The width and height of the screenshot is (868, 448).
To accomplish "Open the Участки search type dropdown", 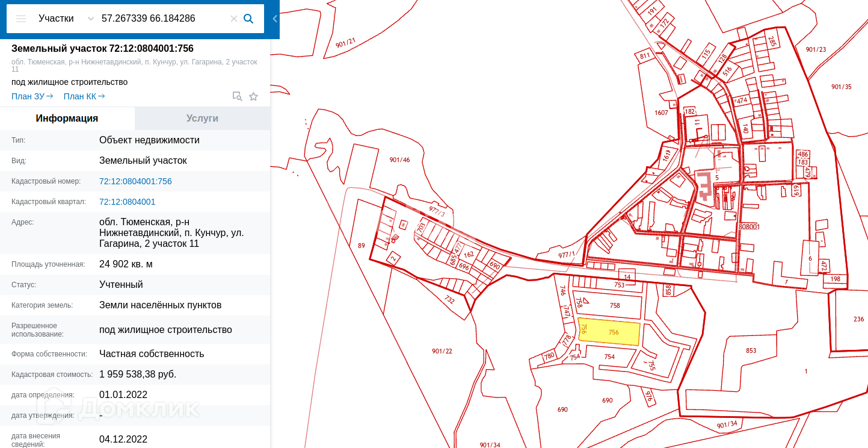I will pyautogui.click(x=66, y=19).
